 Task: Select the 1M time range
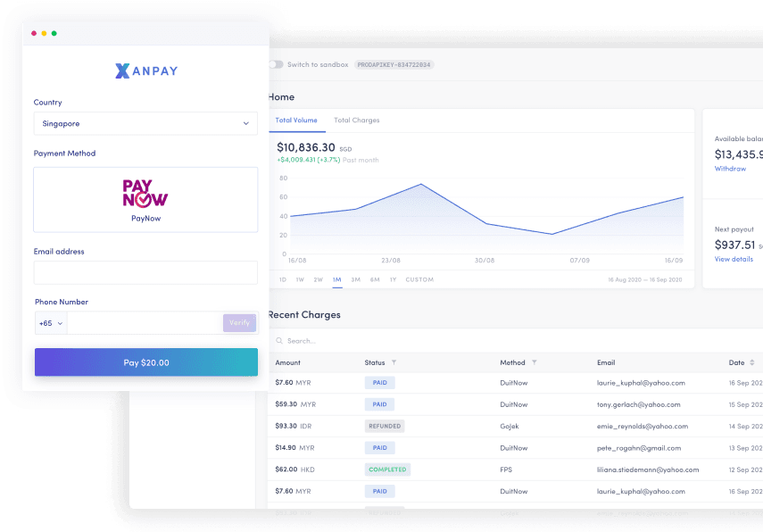pos(336,279)
